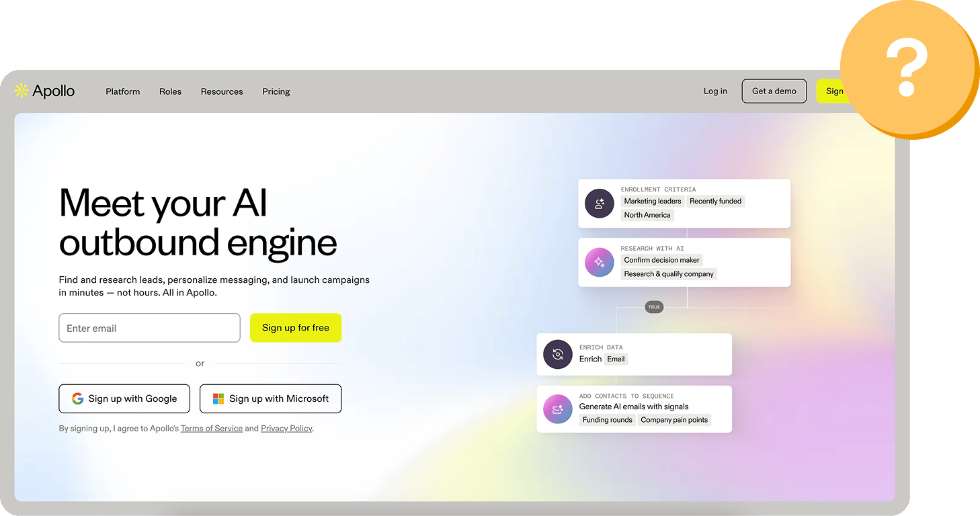Click the yellow Sign button in the header

[833, 91]
